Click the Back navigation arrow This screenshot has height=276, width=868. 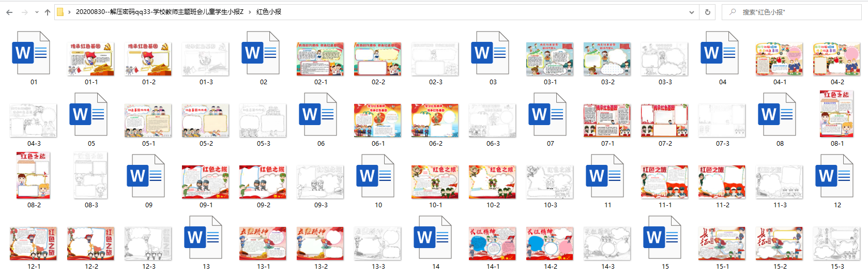click(x=9, y=12)
